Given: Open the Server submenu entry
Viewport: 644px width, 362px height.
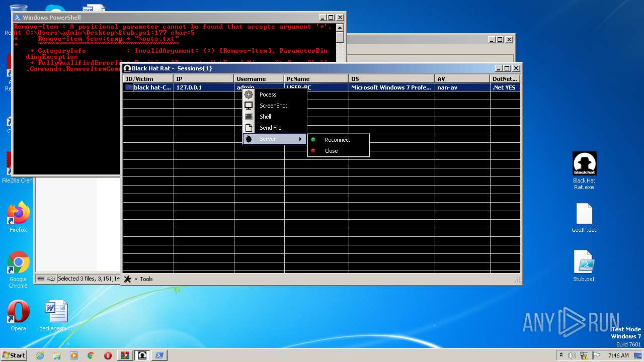Looking at the screenshot, I should tap(275, 139).
